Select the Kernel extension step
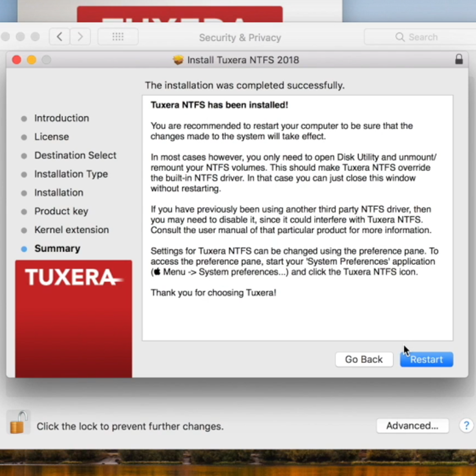The height and width of the screenshot is (476, 476). pos(72,230)
